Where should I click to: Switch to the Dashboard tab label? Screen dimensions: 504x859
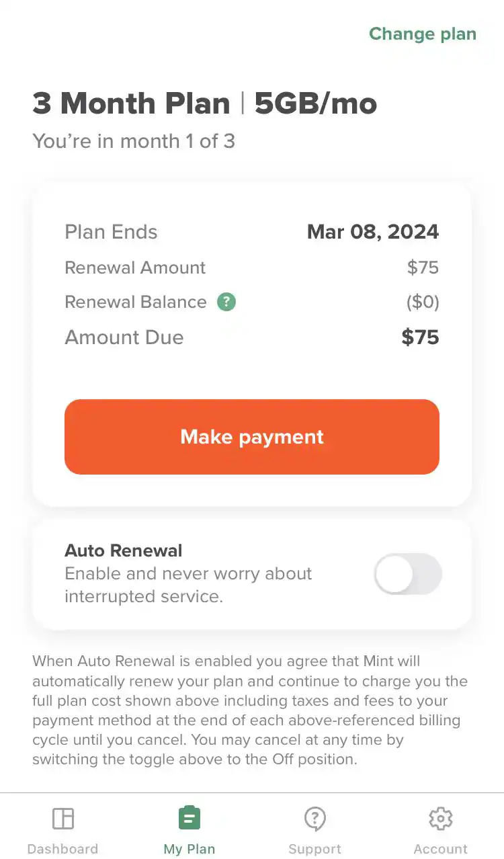click(x=62, y=849)
